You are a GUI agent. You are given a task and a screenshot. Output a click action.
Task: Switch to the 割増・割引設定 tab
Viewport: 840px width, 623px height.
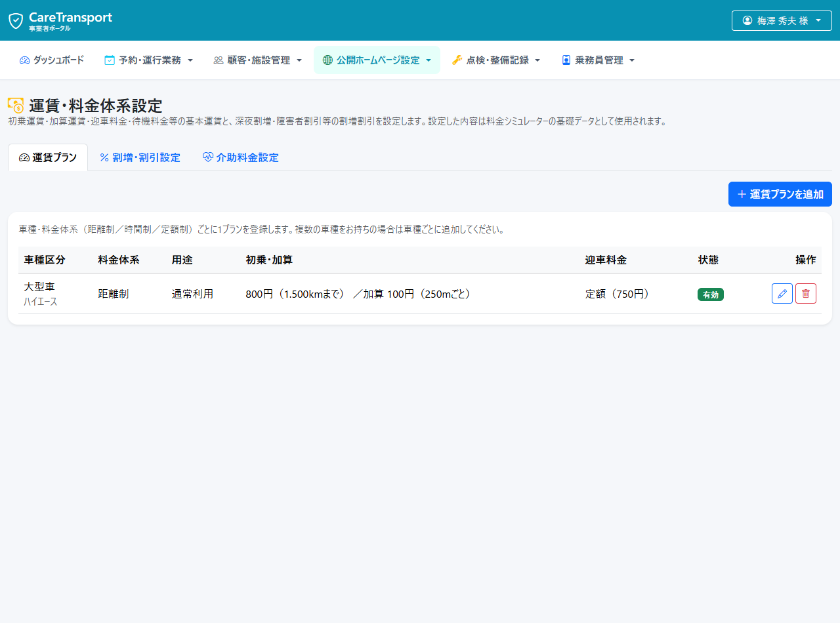click(140, 157)
